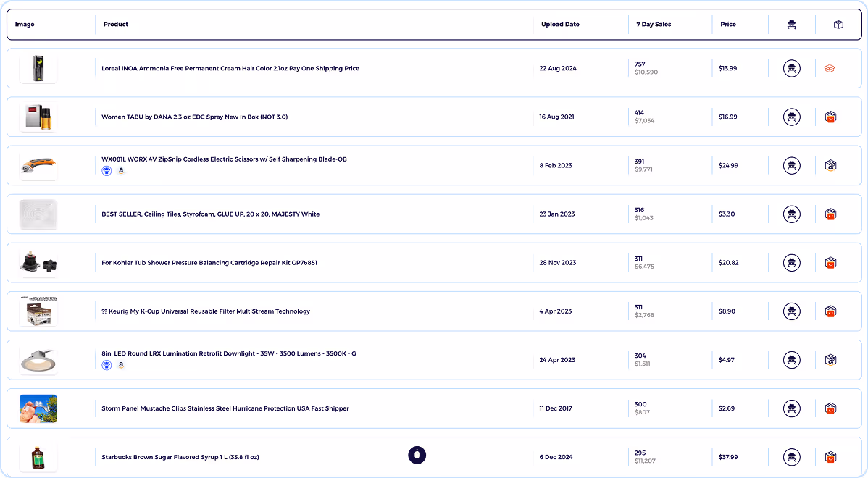
Task: Select the upload date 22 Aug 2024
Action: coord(558,69)
